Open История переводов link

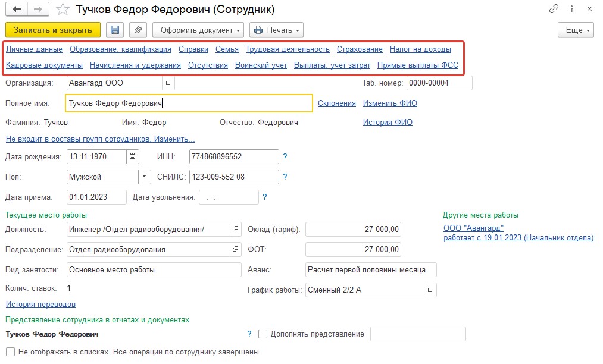coord(40,305)
